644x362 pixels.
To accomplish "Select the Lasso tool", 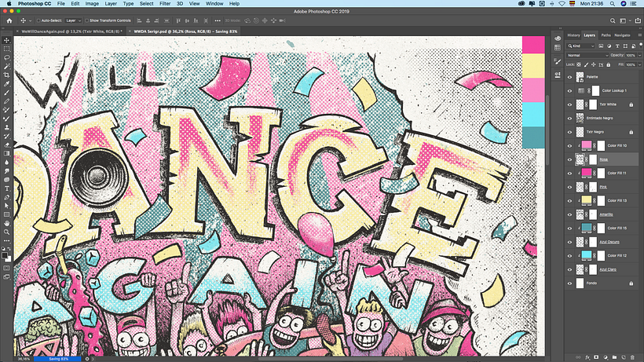I will [7, 57].
